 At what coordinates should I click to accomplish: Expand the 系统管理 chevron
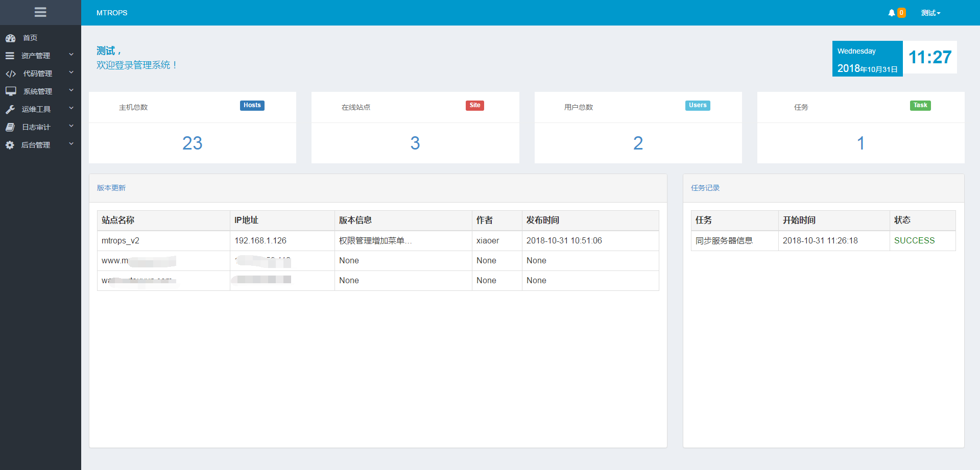click(x=71, y=90)
